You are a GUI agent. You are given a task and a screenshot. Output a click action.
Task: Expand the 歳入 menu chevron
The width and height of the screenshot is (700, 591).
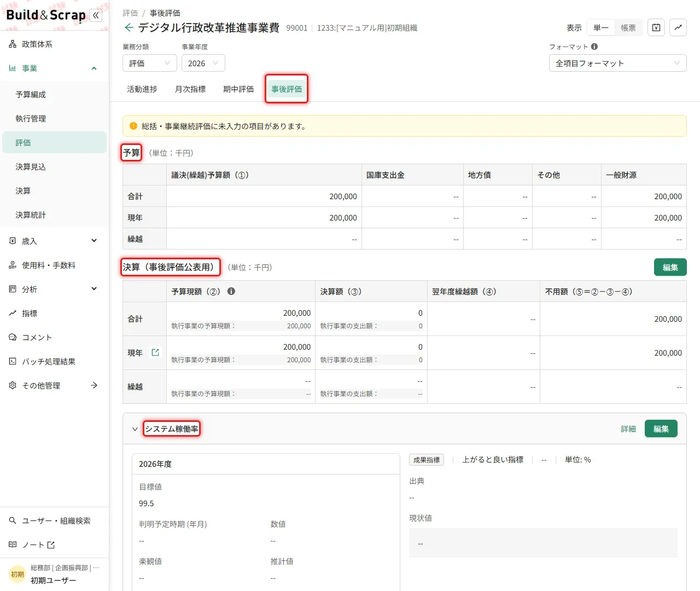coord(94,241)
